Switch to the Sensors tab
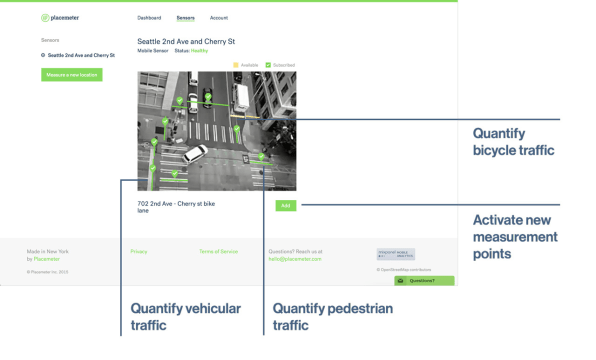This screenshot has height=360, width=596. pos(185,18)
